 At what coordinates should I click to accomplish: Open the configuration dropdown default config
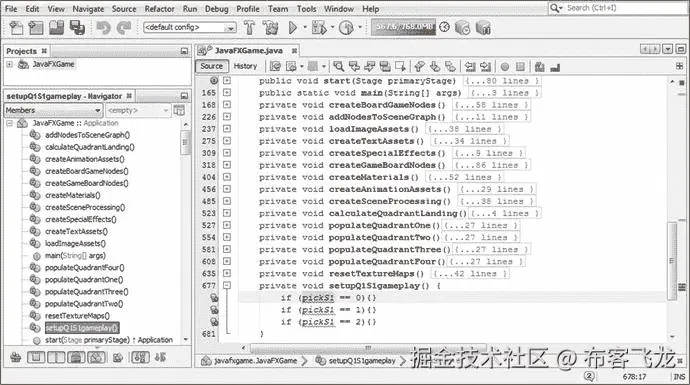(190, 28)
